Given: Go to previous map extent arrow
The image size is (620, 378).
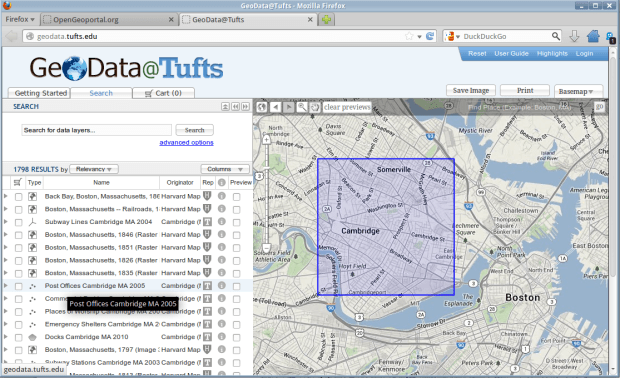Looking at the screenshot, I should coord(275,107).
